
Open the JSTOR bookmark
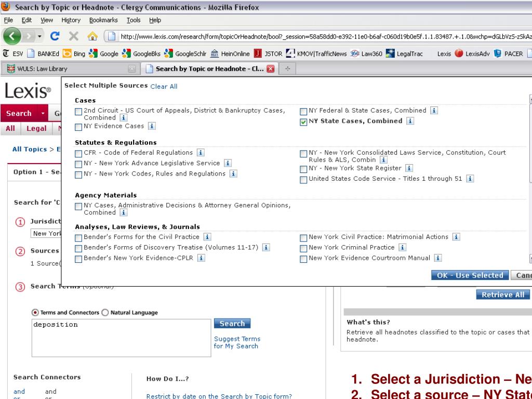coord(268,54)
